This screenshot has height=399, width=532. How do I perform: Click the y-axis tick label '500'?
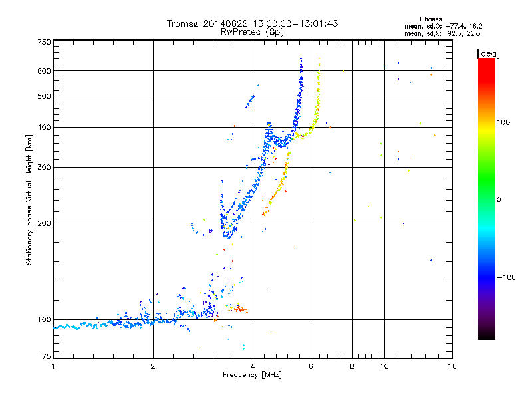[44, 96]
